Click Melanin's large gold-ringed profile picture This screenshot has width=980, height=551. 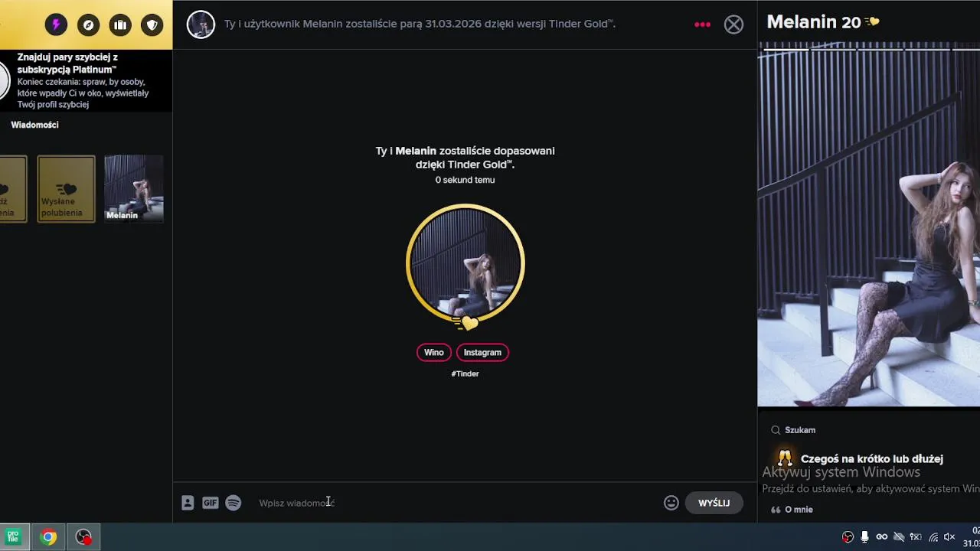click(465, 264)
